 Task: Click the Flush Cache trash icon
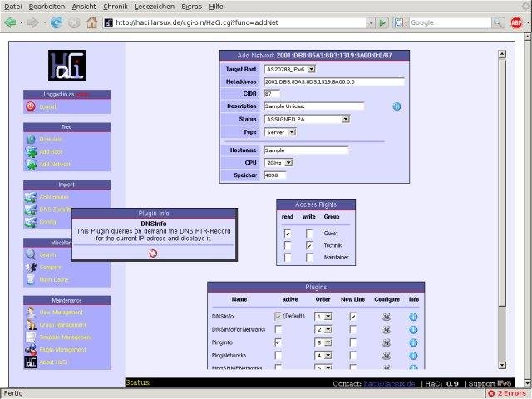click(31, 279)
